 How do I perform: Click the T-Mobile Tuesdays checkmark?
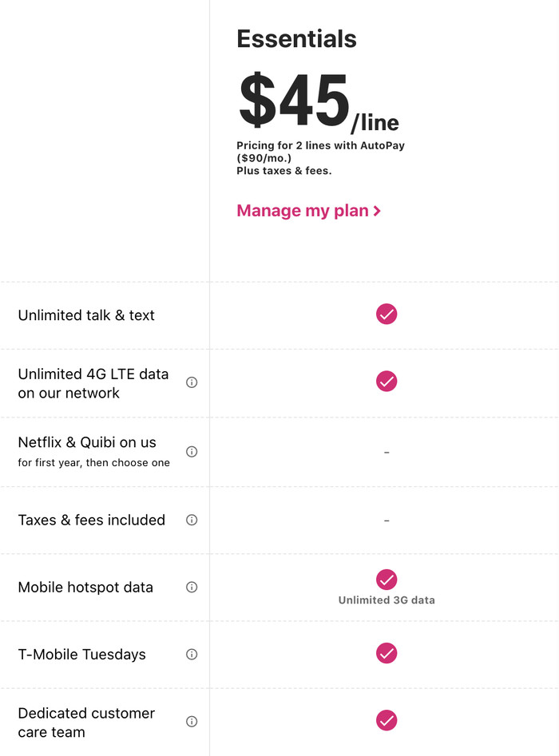[387, 654]
